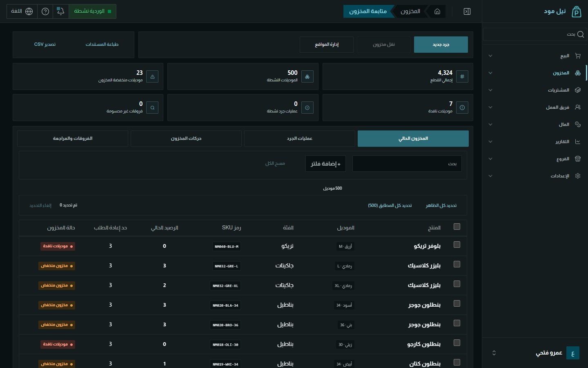Click the المشتريات package icon
This screenshot has height=368, width=588.
click(x=578, y=90)
